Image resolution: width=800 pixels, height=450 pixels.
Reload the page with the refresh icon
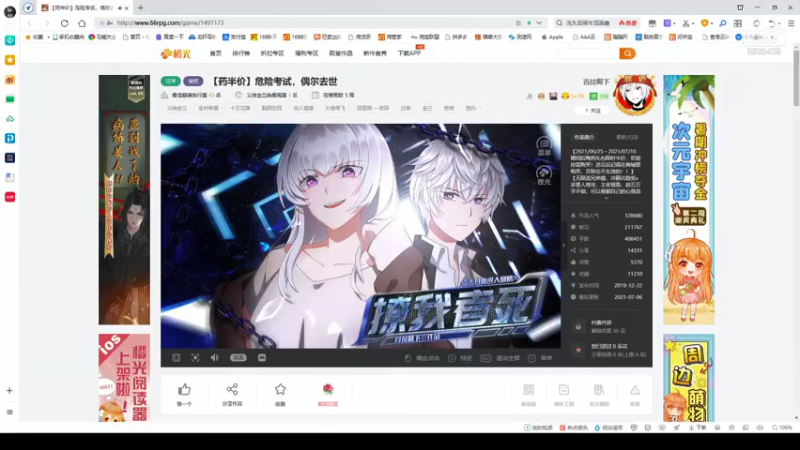(64, 23)
